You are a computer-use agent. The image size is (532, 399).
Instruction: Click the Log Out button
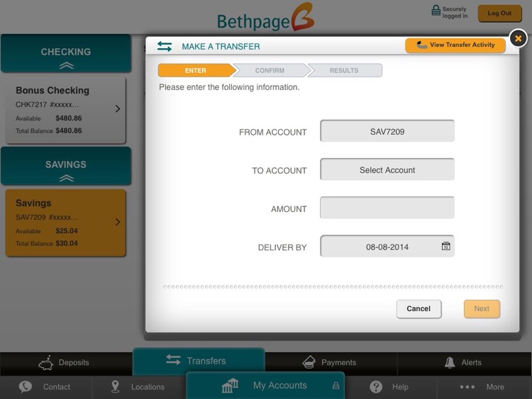point(500,13)
